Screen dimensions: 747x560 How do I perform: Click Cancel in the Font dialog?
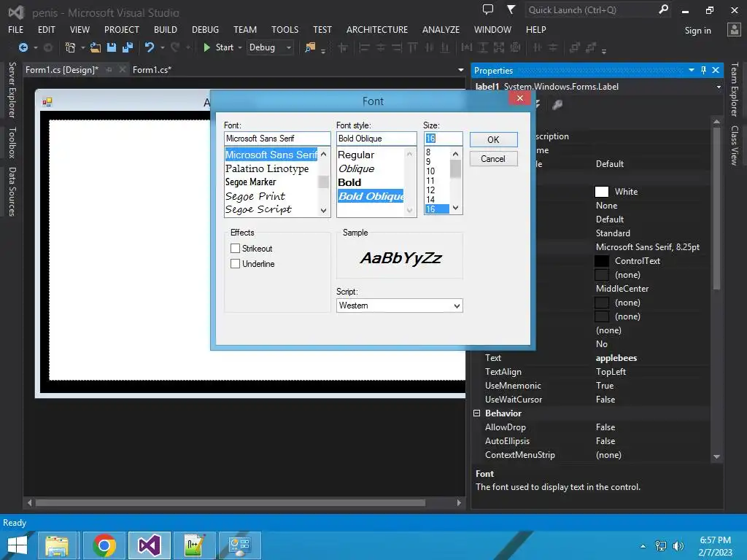(494, 159)
